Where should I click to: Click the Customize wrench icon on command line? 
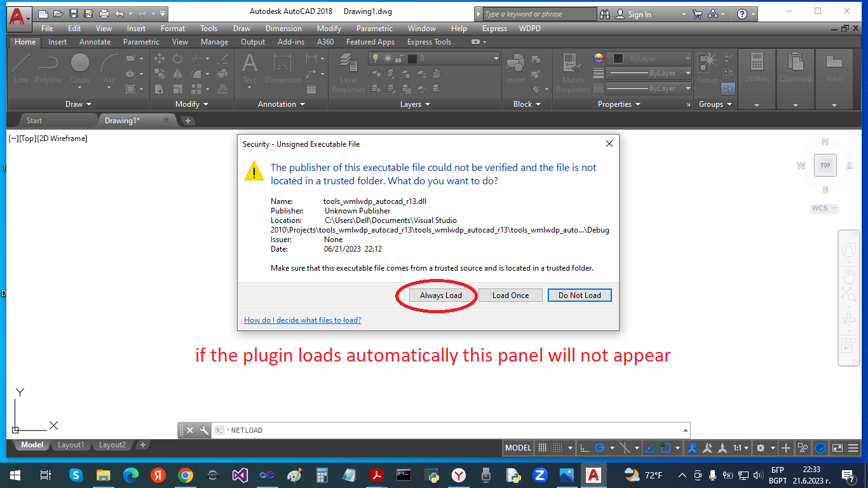coord(204,430)
